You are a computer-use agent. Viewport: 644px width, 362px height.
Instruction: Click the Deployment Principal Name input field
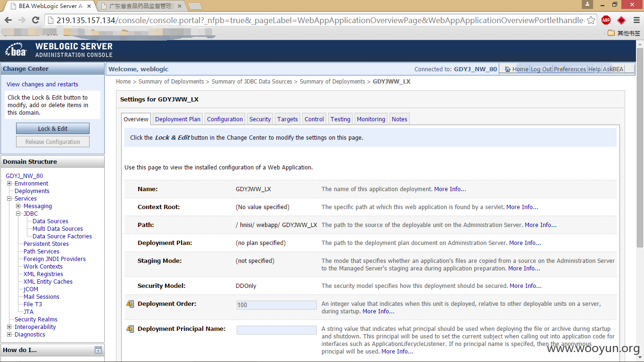277,330
